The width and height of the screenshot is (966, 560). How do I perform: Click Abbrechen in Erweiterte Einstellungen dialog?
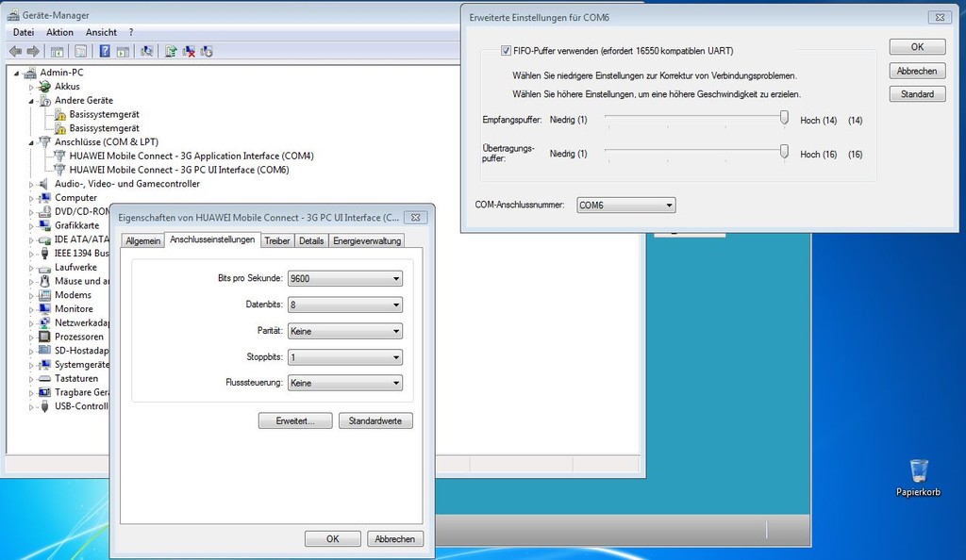click(x=917, y=71)
